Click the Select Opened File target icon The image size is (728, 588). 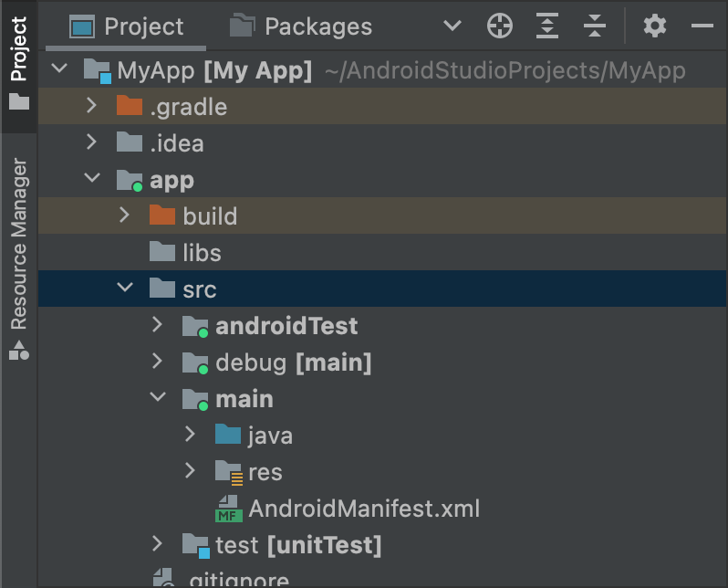click(x=500, y=26)
